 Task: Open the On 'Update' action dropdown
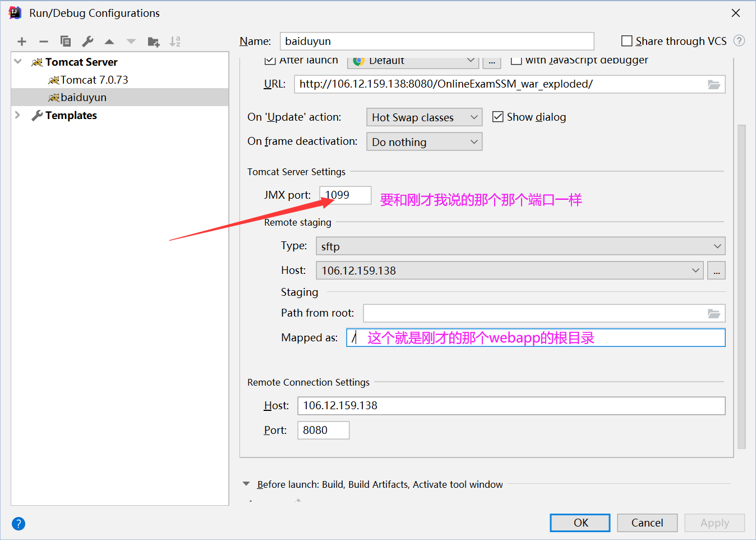click(424, 117)
